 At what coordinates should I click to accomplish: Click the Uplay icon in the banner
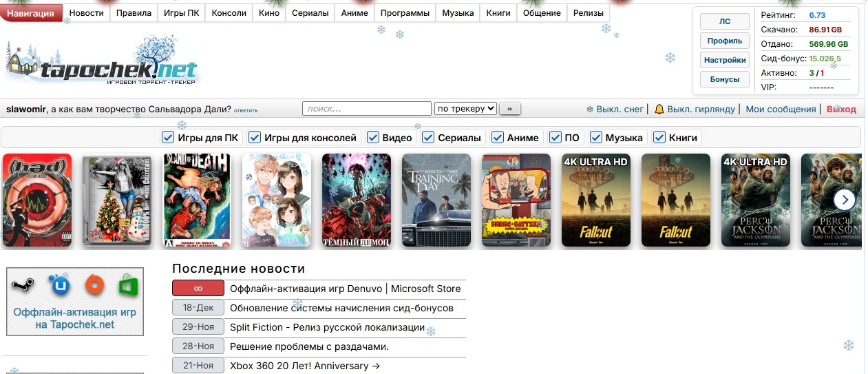(59, 284)
